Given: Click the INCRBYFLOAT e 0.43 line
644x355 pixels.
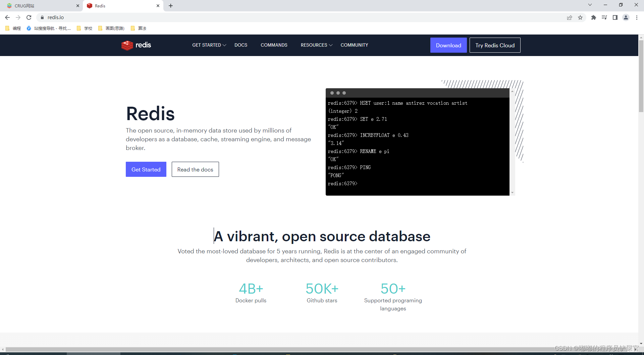Looking at the screenshot, I should click(x=368, y=135).
